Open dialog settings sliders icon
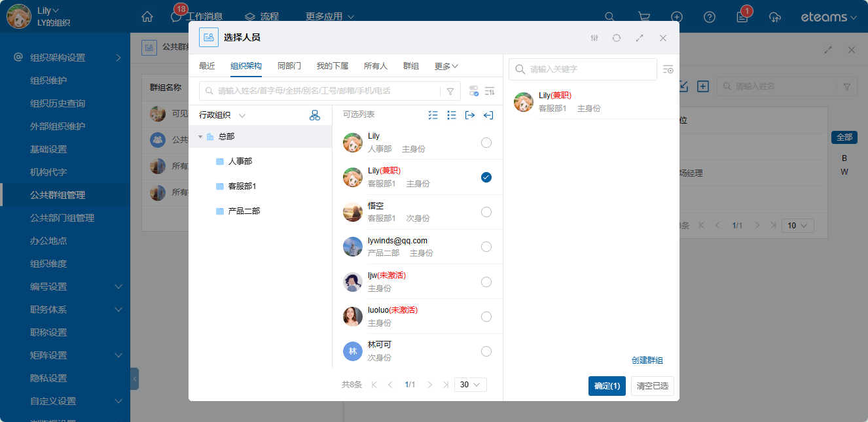 tap(594, 38)
